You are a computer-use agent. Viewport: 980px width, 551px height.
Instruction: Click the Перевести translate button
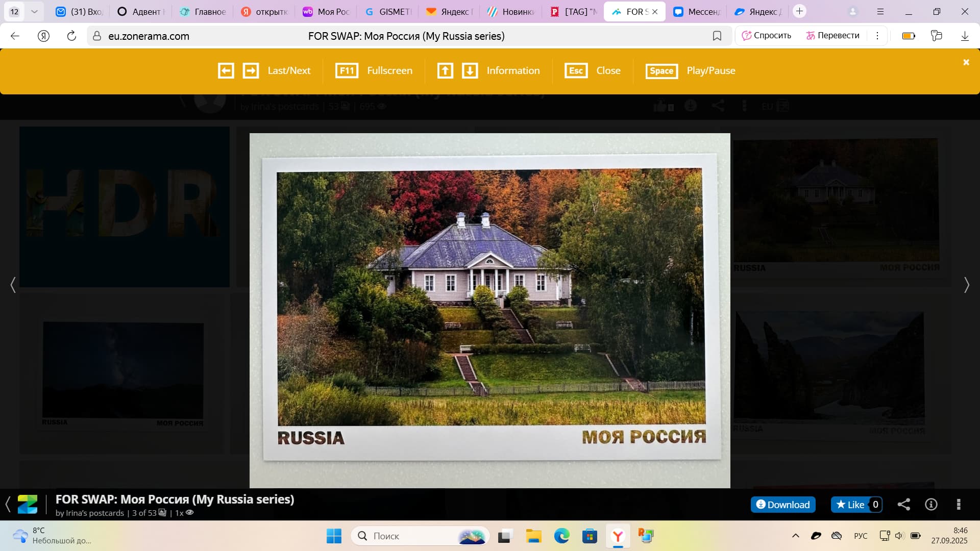832,36
